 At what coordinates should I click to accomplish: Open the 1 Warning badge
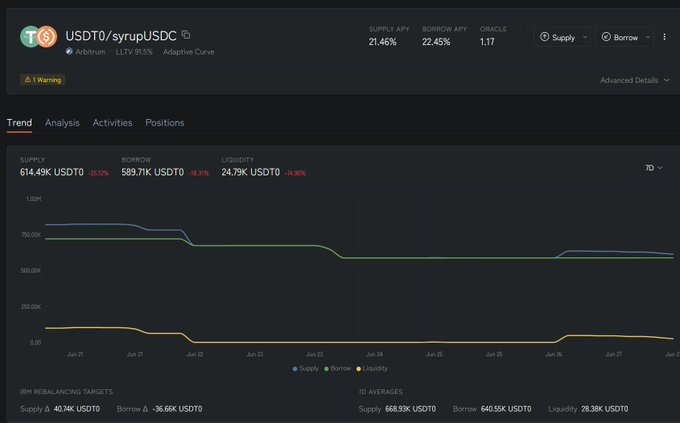tap(42, 80)
